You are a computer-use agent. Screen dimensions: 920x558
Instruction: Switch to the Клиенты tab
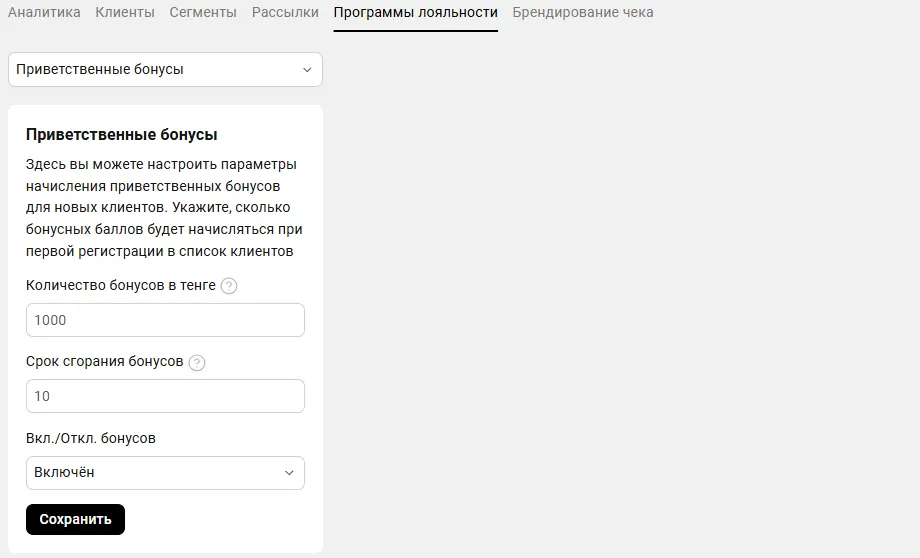coord(125,13)
